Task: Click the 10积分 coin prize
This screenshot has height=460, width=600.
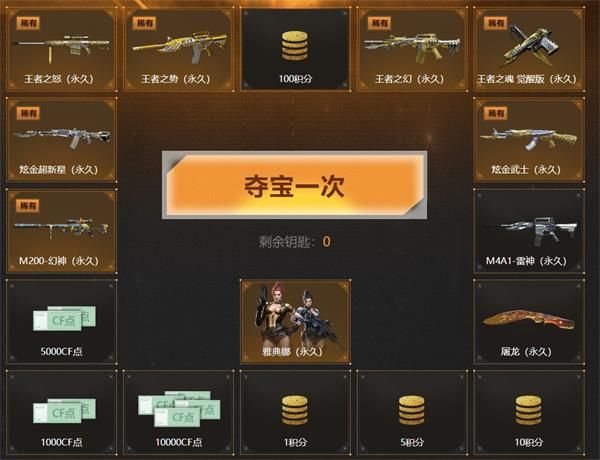Action: (529, 412)
